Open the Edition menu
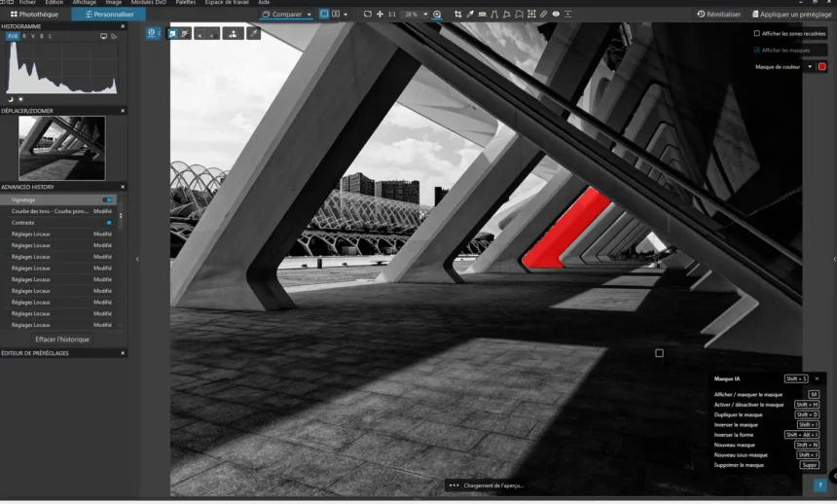 pyautogui.click(x=54, y=2)
